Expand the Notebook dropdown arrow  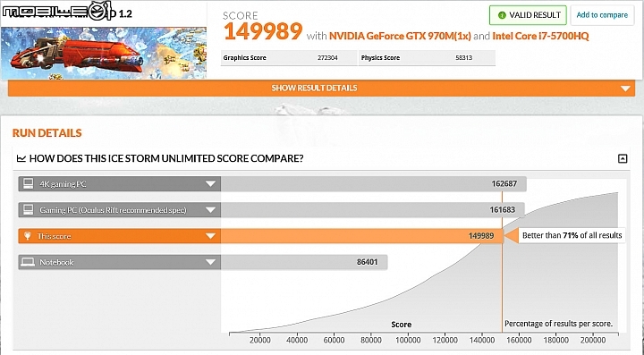coord(210,262)
